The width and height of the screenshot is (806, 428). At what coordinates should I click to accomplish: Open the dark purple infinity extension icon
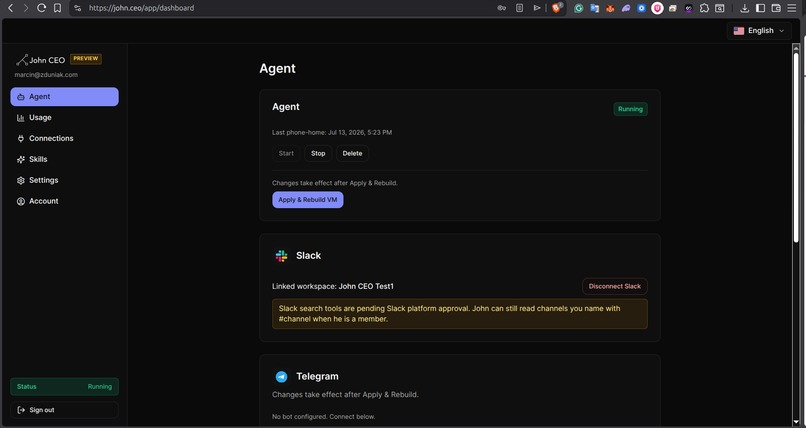pos(688,8)
